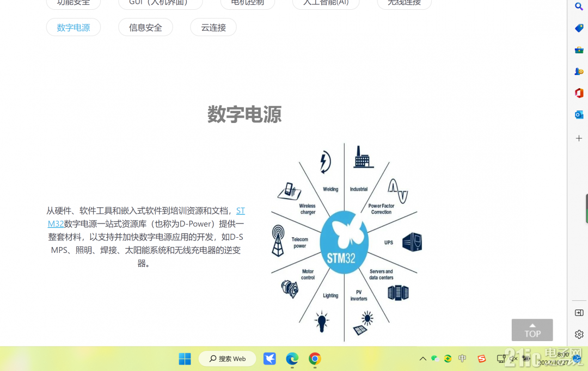Image resolution: width=588 pixels, height=371 pixels.
Task: Toggle the muted volume tray icon
Action: [x=513, y=358]
